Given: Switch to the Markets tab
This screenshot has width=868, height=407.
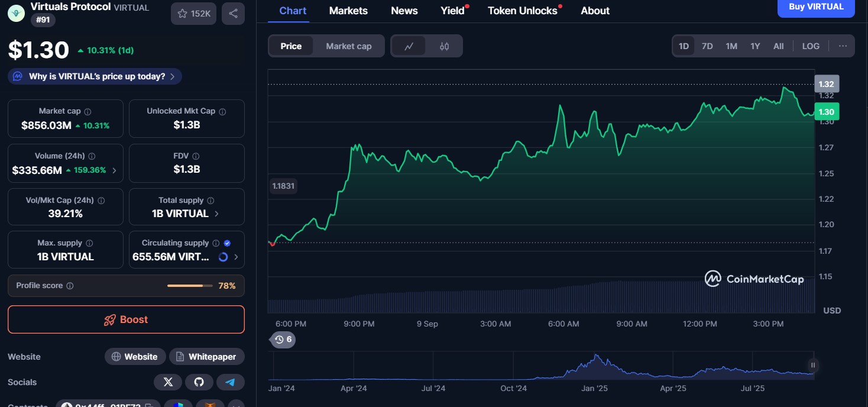Looking at the screenshot, I should click(348, 11).
